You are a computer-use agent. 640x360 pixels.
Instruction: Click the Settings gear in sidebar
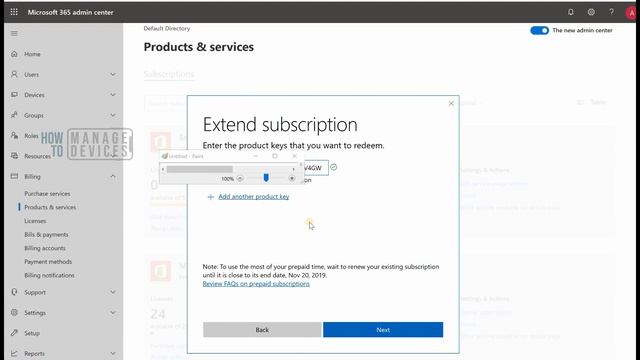(14, 313)
